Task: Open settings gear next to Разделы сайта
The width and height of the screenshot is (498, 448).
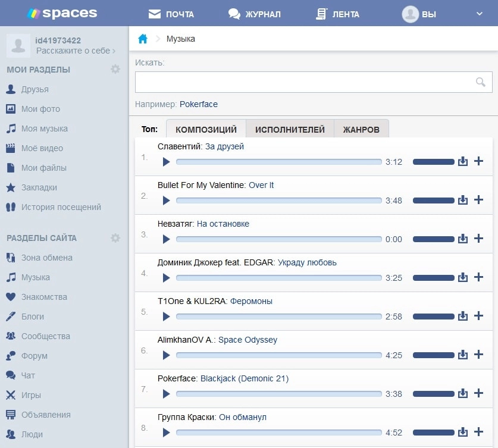Action: (115, 238)
